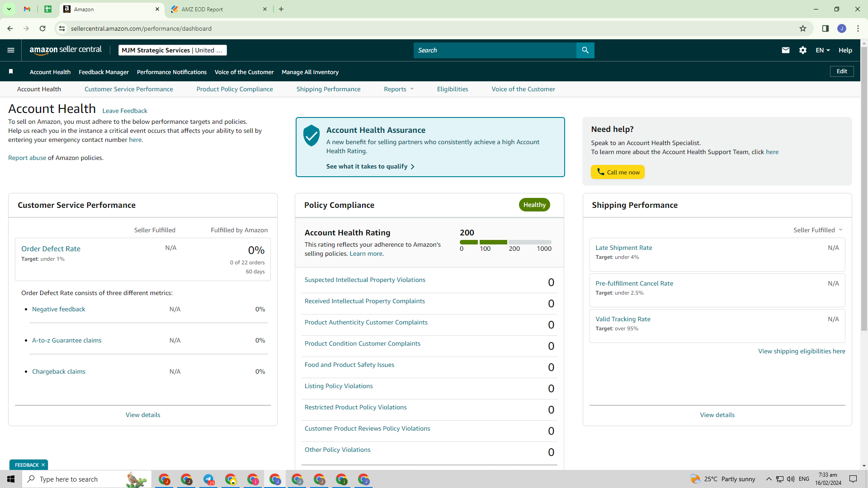Screen dimensions: 868x488
Task: View details under Customer Service Performance
Action: (x=143, y=415)
